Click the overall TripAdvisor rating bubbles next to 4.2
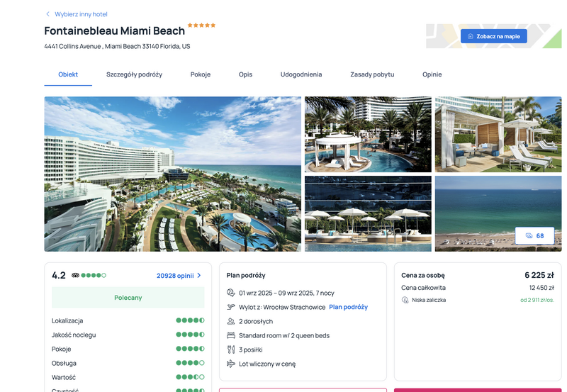The height and width of the screenshot is (392, 567). [x=94, y=276]
